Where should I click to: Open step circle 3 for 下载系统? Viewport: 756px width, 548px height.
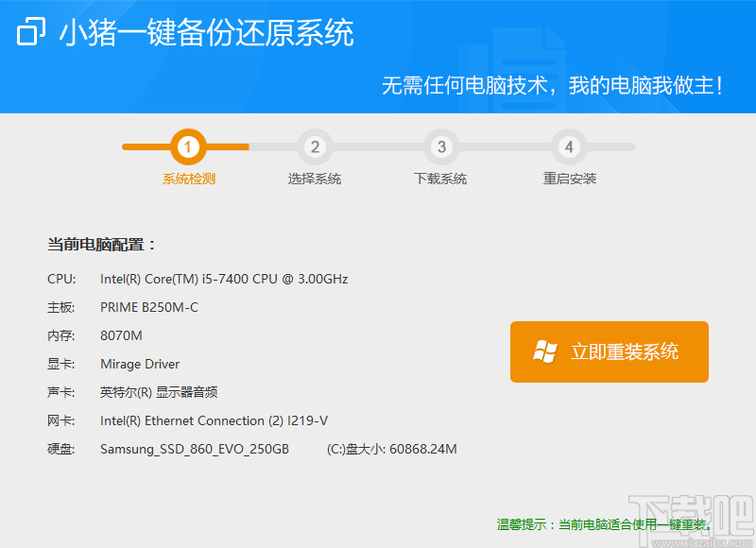pos(440,147)
